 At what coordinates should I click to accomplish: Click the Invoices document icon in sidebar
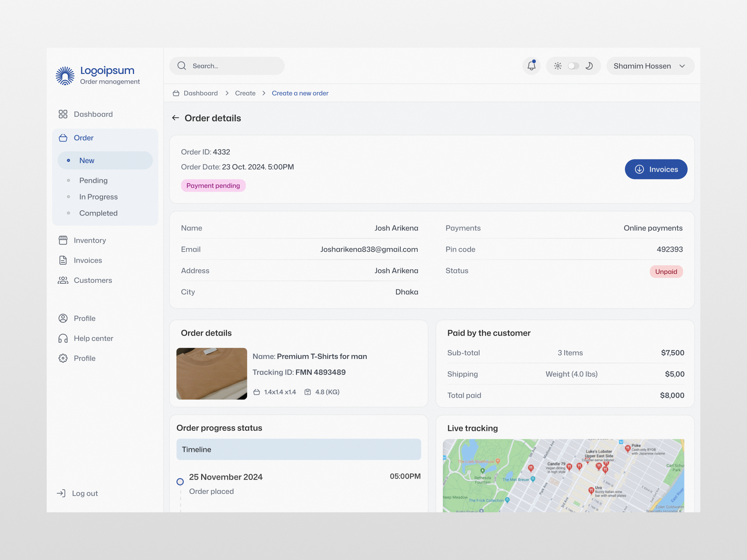[63, 260]
